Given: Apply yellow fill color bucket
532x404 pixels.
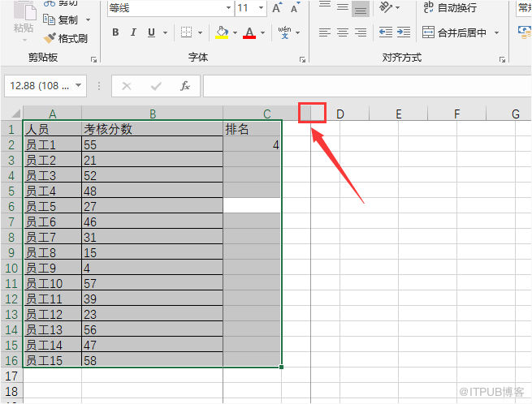Looking at the screenshot, I should pyautogui.click(x=222, y=32).
